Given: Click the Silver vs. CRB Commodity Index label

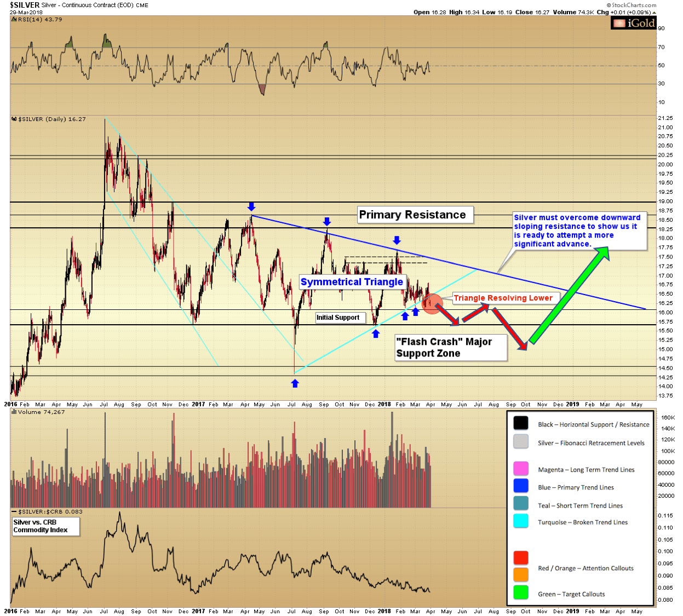Looking at the screenshot, I should click(x=46, y=526).
